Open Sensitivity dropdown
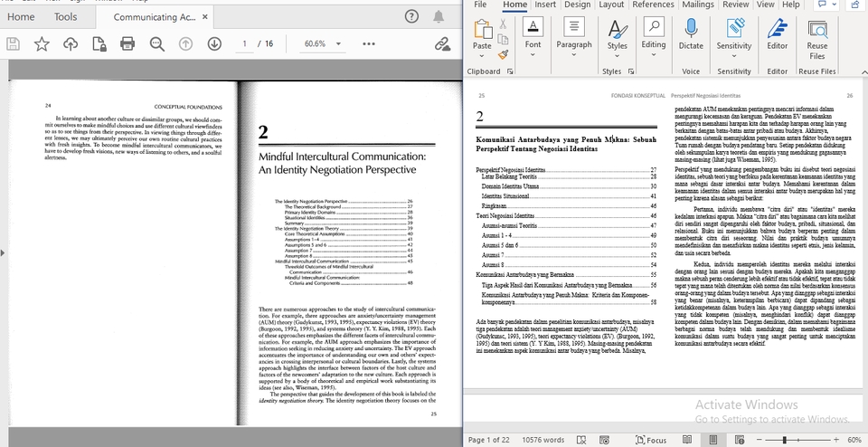Image resolution: width=868 pixels, height=447 pixels. point(734,56)
